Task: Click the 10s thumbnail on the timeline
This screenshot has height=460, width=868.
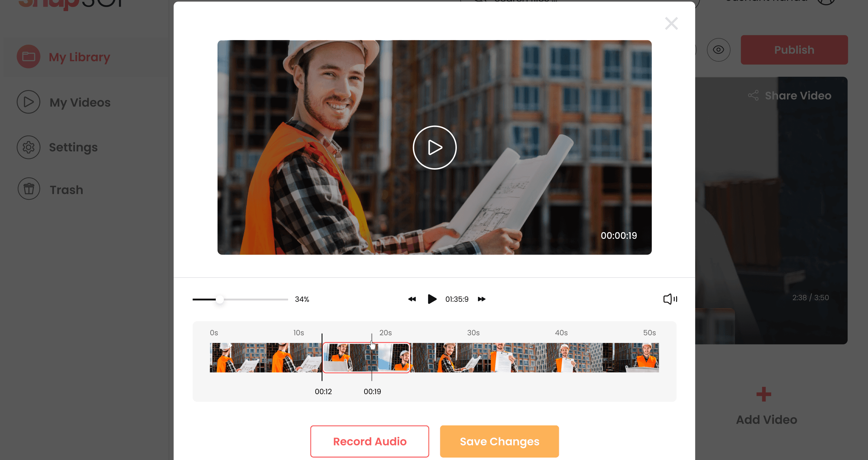Action: click(x=299, y=358)
